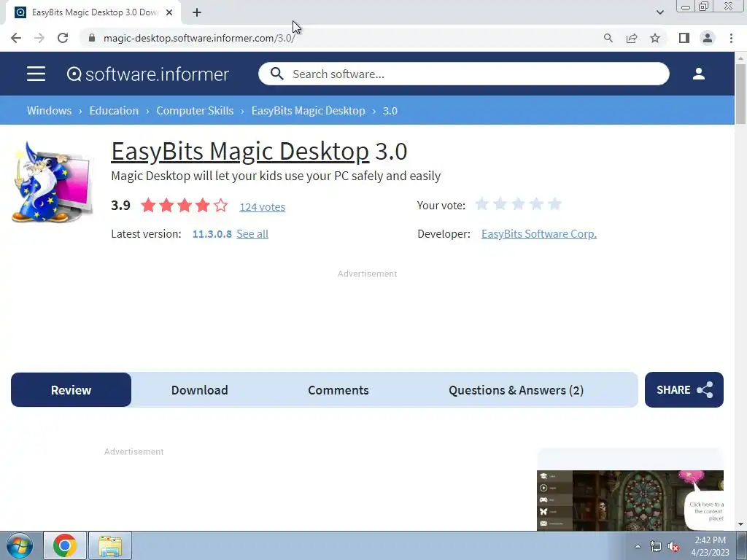Click the share page icon in address bar
Viewport: 747px width, 560px height.
[x=632, y=38]
